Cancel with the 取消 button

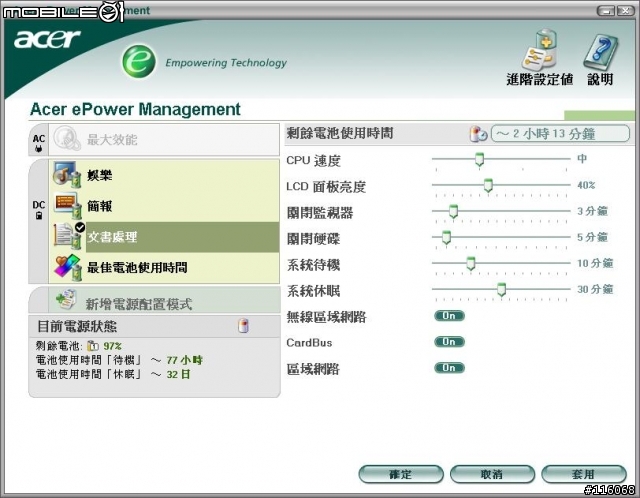492,474
